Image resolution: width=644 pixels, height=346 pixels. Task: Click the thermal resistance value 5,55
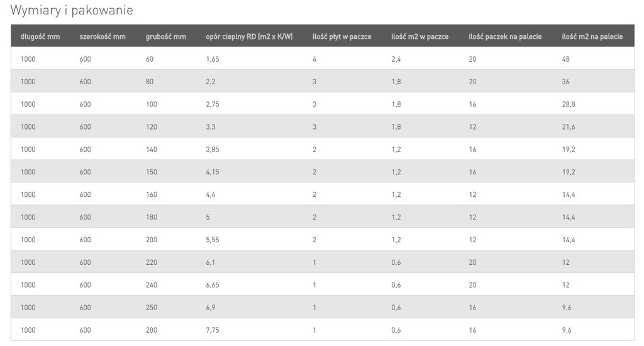point(213,240)
